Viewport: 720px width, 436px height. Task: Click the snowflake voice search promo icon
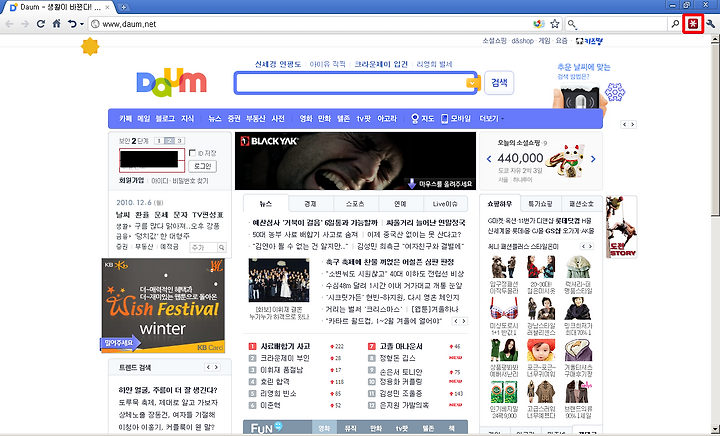[x=615, y=92]
